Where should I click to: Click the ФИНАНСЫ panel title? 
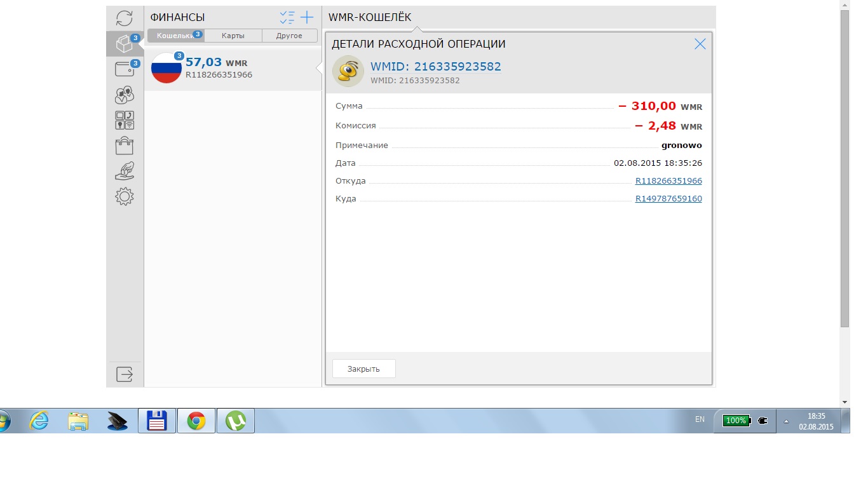[177, 18]
